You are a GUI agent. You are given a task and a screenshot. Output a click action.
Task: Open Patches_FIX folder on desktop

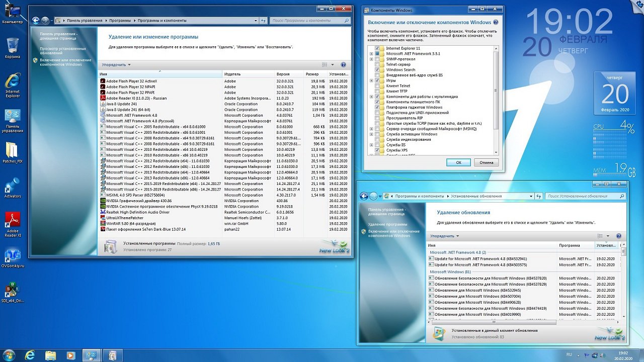(12, 151)
